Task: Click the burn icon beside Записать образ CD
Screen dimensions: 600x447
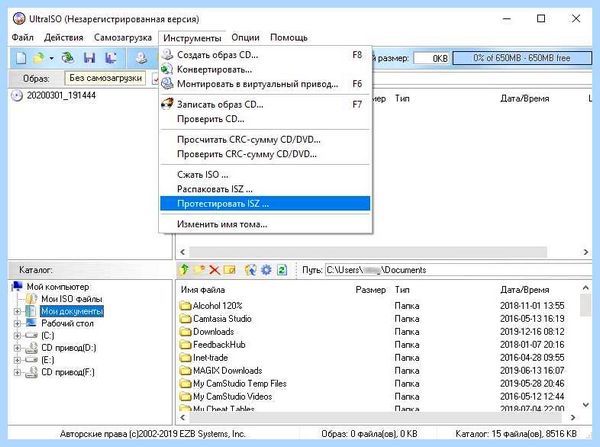Action: click(x=167, y=104)
